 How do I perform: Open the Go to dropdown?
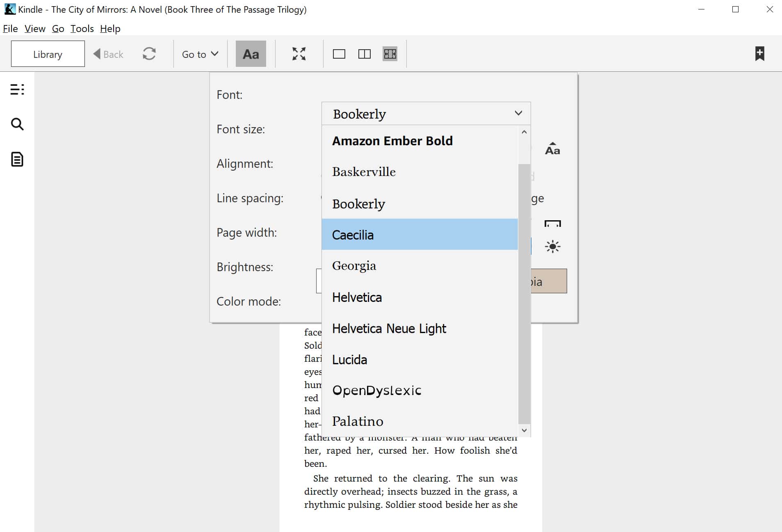pyautogui.click(x=200, y=54)
